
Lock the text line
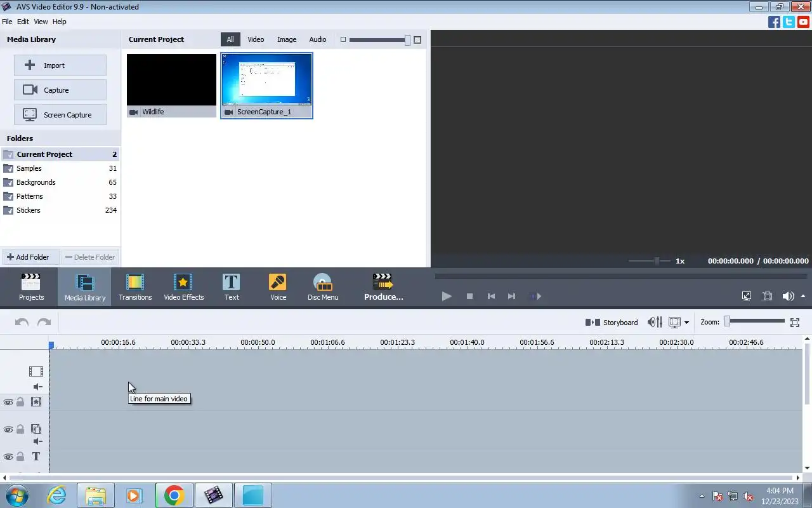[x=20, y=457]
